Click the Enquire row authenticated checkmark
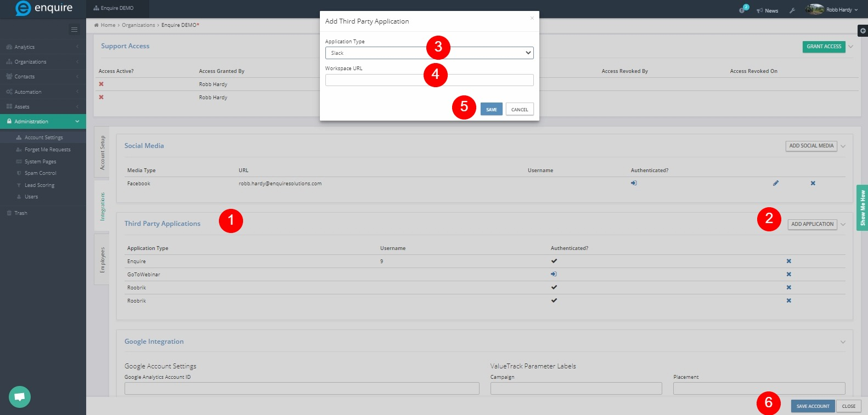Screen dimensions: 868x415 pyautogui.click(x=554, y=261)
